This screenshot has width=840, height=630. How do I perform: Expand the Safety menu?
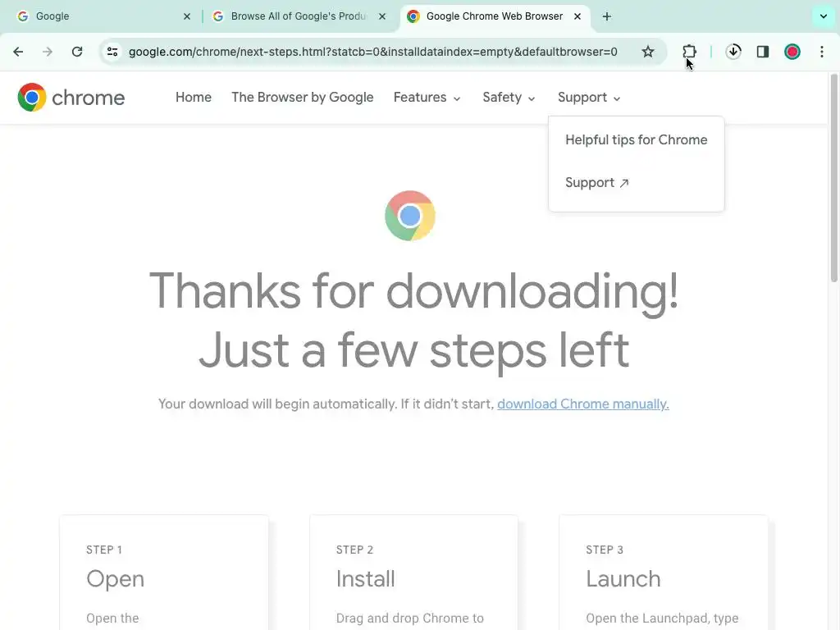[509, 97]
